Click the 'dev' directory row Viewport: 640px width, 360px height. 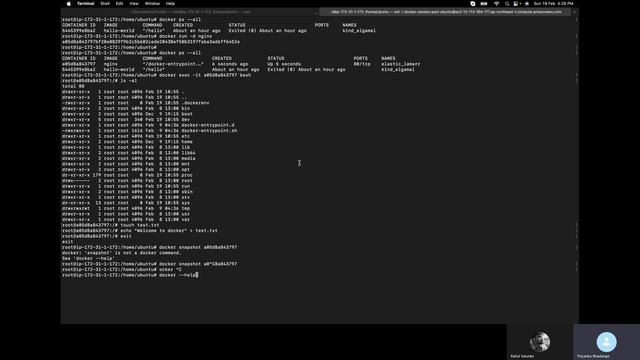pyautogui.click(x=126, y=120)
